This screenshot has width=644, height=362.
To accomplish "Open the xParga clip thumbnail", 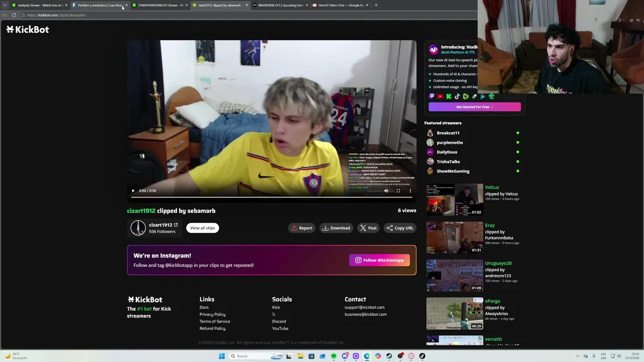I will coord(454,313).
